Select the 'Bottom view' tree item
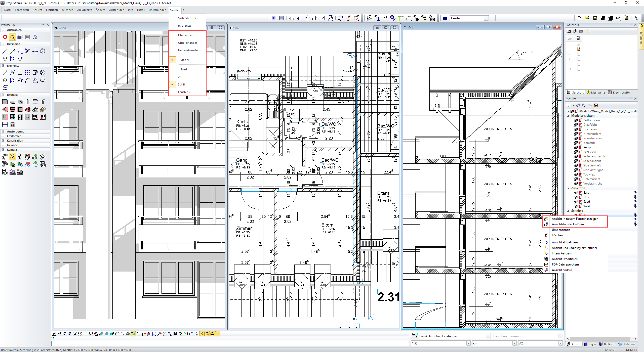The image size is (644, 352). click(x=591, y=120)
